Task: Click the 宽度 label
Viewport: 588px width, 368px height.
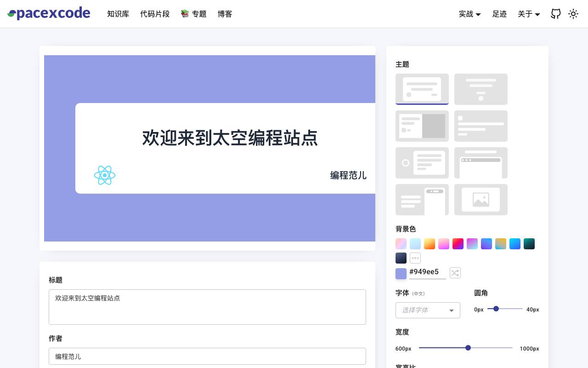Action: point(402,332)
